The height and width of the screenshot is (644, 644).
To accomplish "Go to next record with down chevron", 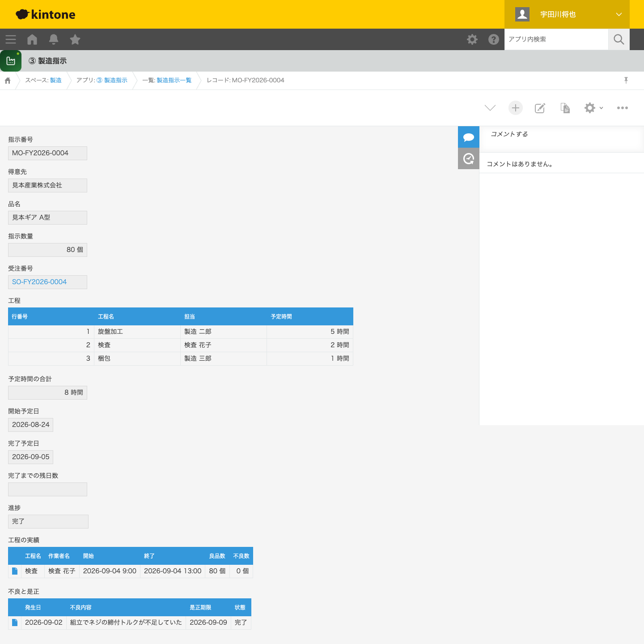I will 490,108.
